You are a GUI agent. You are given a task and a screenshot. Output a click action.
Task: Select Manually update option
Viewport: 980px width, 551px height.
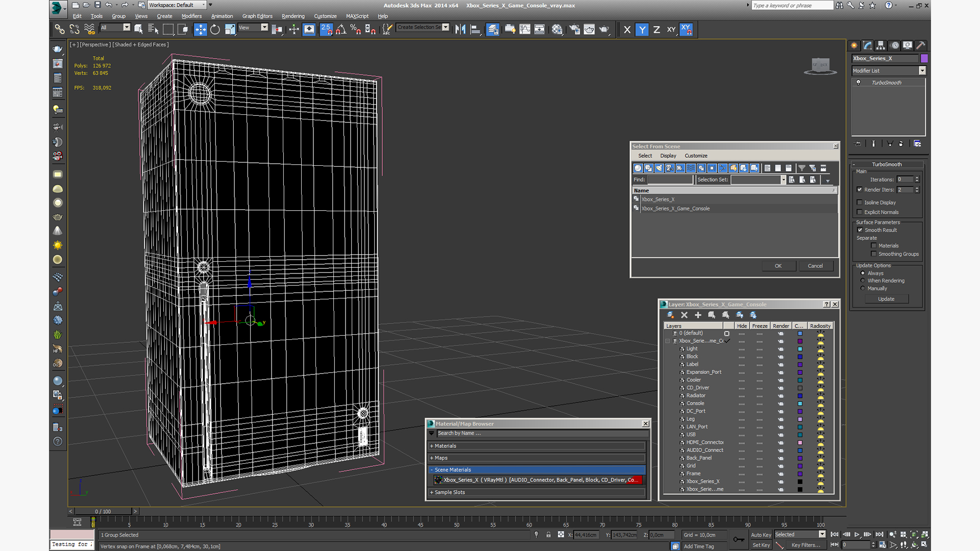tap(863, 288)
